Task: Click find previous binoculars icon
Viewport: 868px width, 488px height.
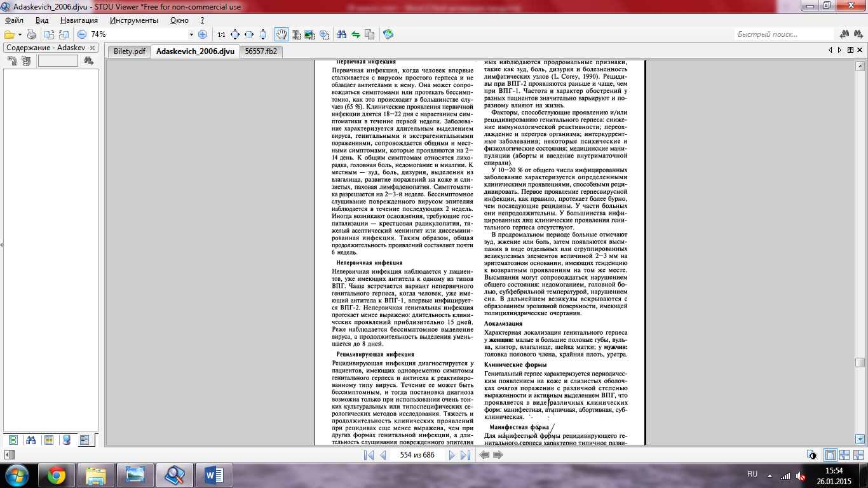Action: [x=844, y=34]
